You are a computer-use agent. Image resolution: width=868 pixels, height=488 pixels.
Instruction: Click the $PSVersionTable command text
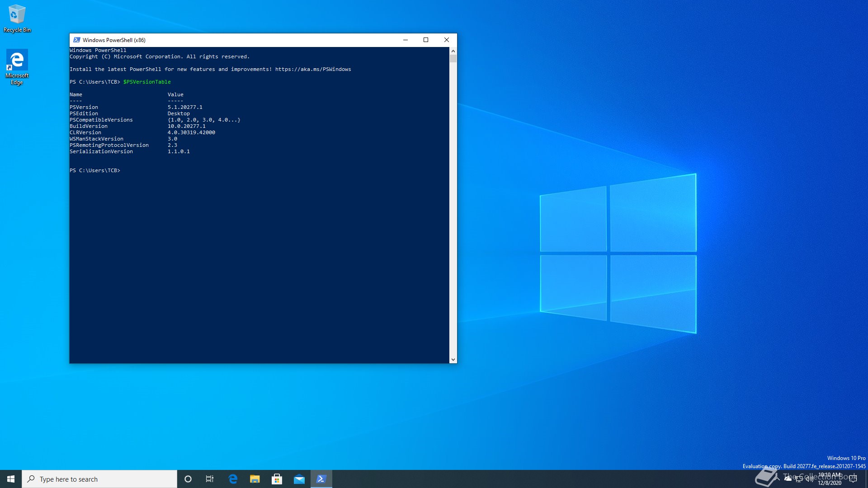[147, 82]
